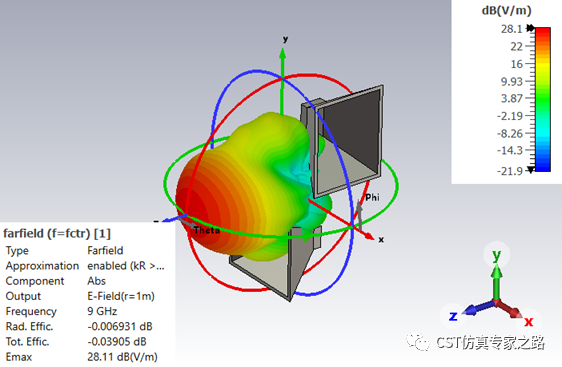
Task: Click the green y arrow in the orientation triad
Action: point(496,282)
